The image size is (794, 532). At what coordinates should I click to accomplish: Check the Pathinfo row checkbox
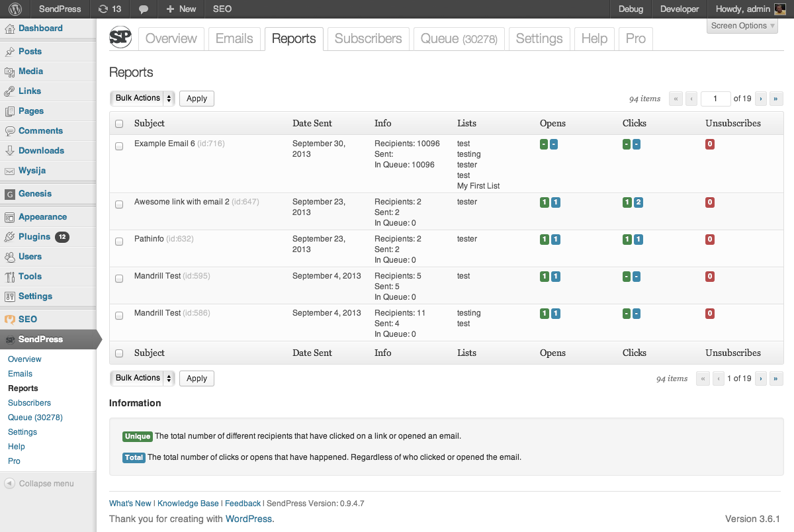point(119,242)
